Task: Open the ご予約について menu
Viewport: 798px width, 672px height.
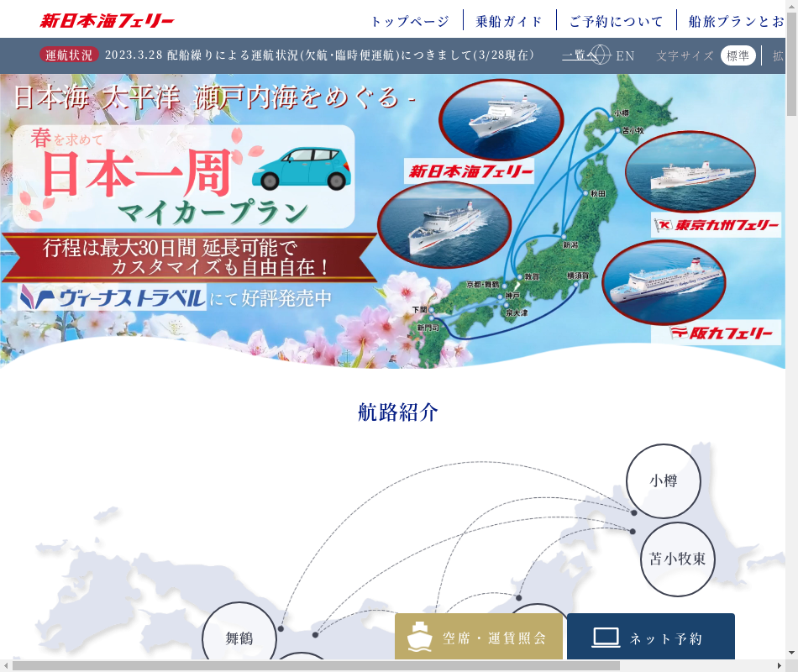Action: click(616, 21)
